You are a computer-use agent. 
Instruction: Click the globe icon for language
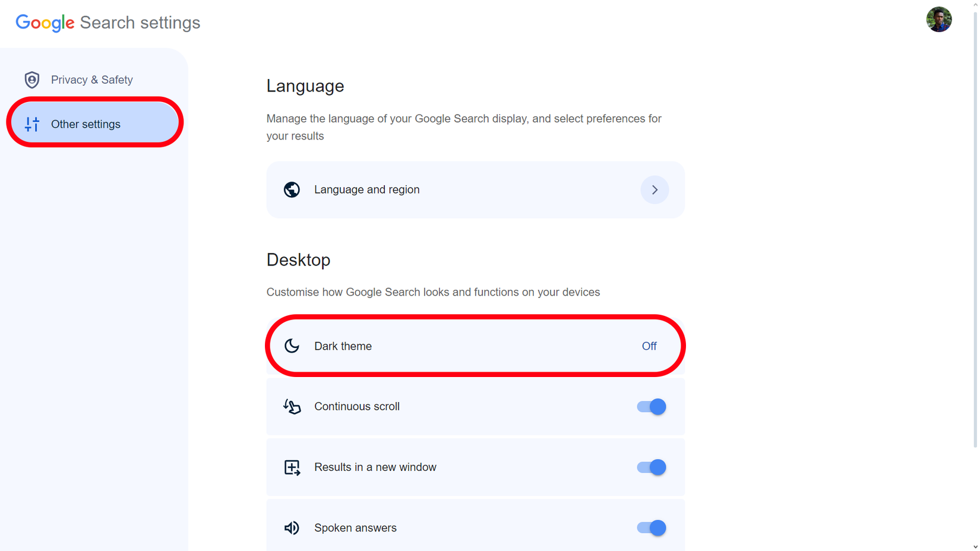point(292,190)
